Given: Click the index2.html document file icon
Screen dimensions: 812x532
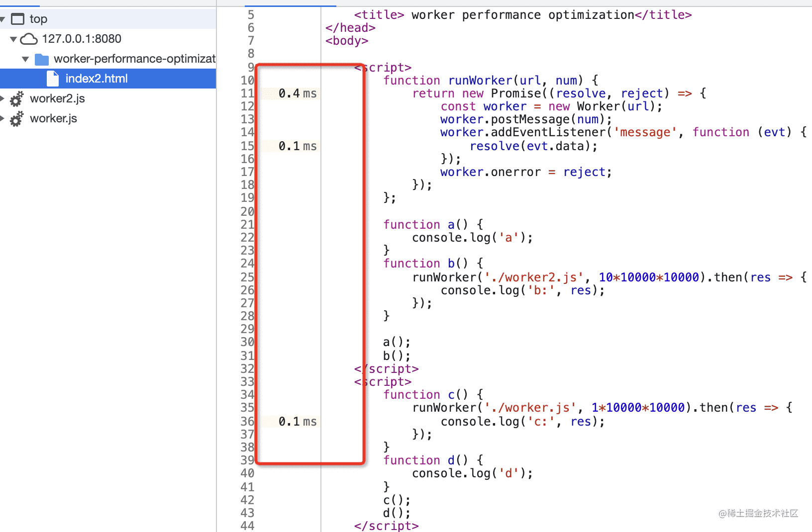Looking at the screenshot, I should click(x=52, y=79).
